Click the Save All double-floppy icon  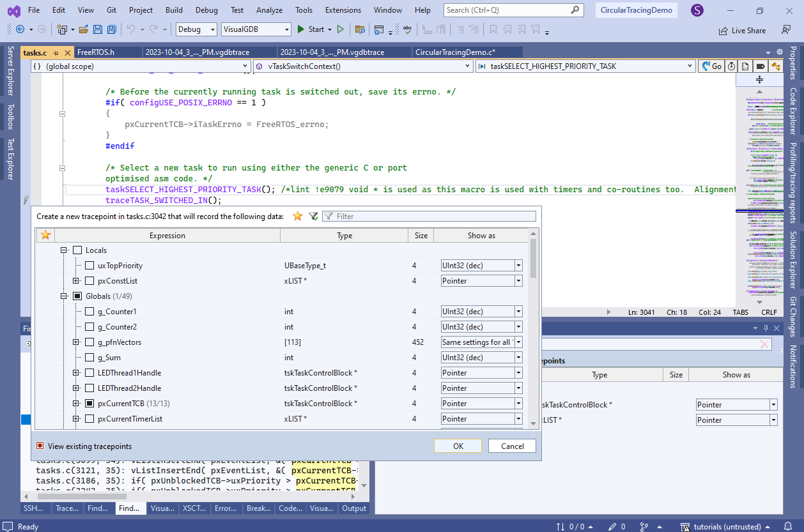(x=112, y=29)
